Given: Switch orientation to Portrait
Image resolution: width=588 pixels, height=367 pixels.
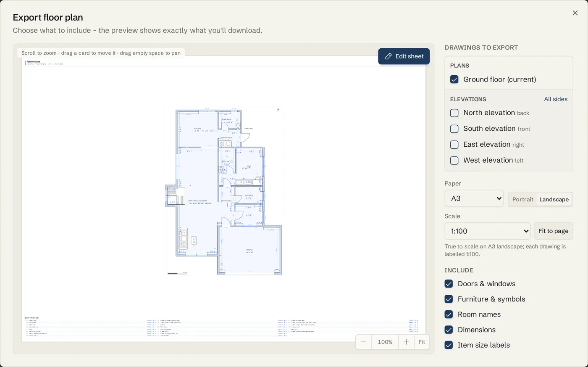Looking at the screenshot, I should (x=522, y=200).
